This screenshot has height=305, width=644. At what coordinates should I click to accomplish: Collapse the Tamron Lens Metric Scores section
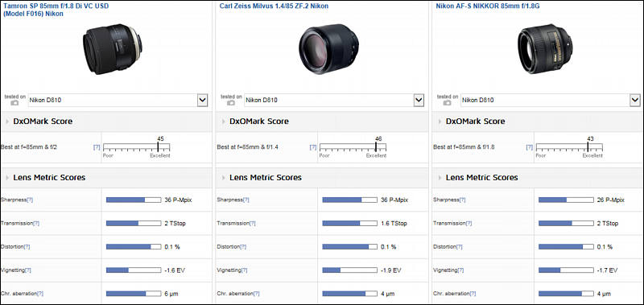8,178
